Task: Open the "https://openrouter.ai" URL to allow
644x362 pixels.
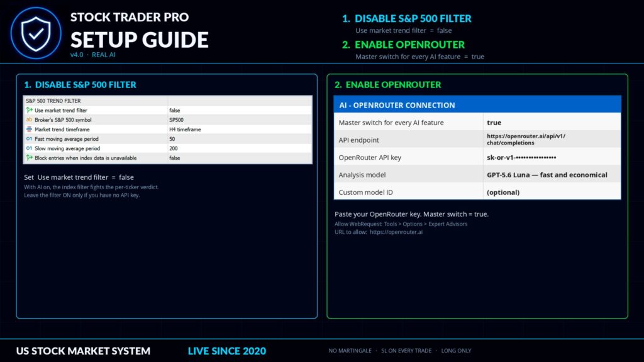Action: [396, 232]
